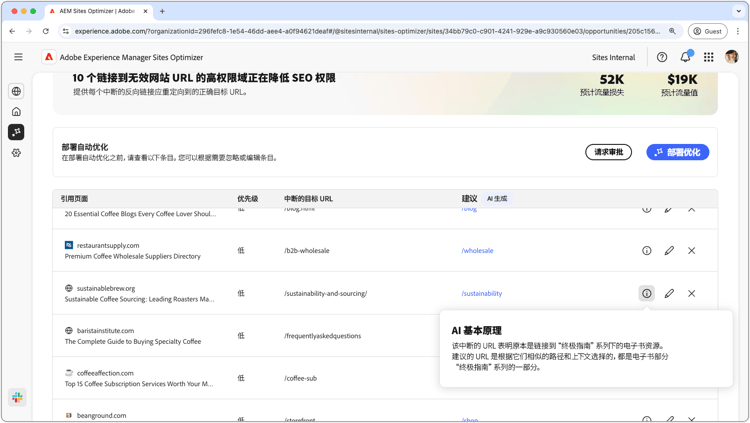This screenshot has width=750, height=423.
Task: Open the hamburger navigation menu
Action: tap(18, 57)
